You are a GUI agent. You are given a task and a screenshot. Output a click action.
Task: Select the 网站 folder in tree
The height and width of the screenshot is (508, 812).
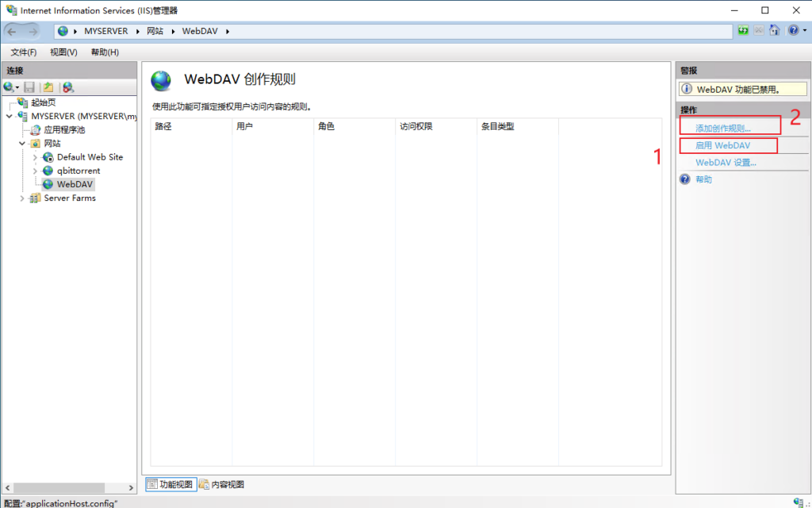(52, 144)
